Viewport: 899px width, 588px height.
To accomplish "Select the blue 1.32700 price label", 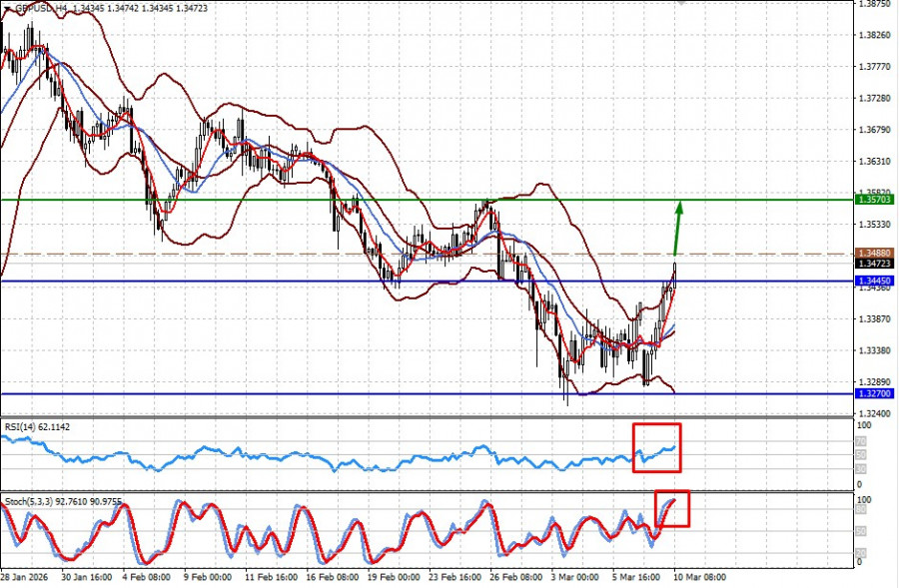I will (x=874, y=393).
